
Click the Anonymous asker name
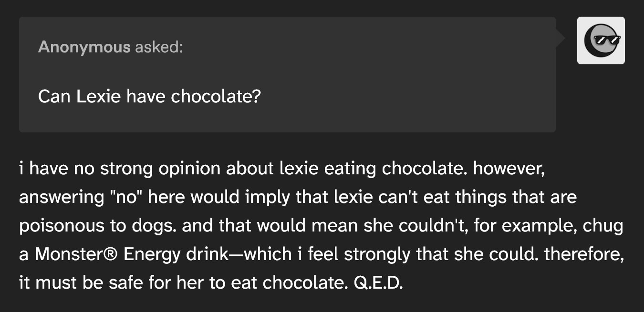click(x=84, y=47)
